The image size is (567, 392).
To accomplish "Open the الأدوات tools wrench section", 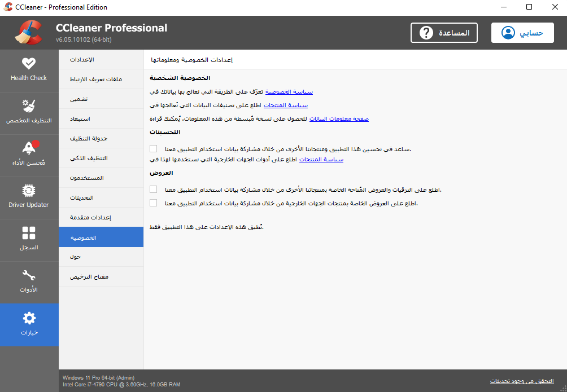I will [x=29, y=282].
